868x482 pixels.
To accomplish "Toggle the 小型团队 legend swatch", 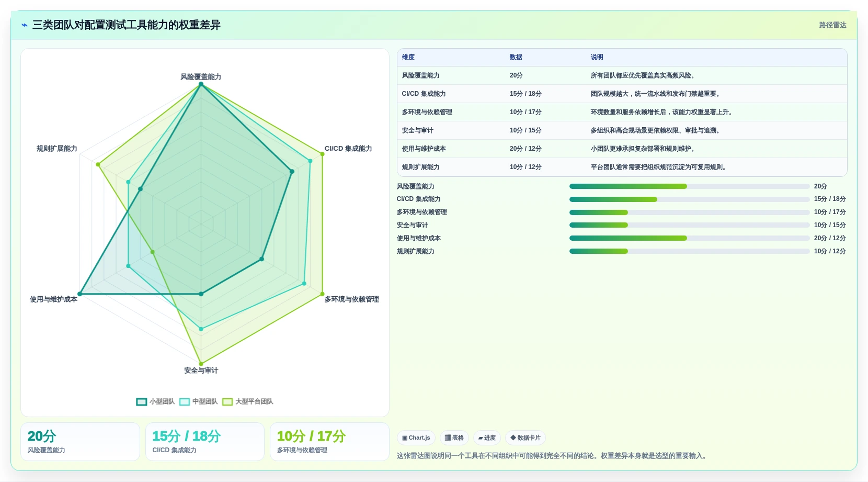I will click(x=141, y=402).
